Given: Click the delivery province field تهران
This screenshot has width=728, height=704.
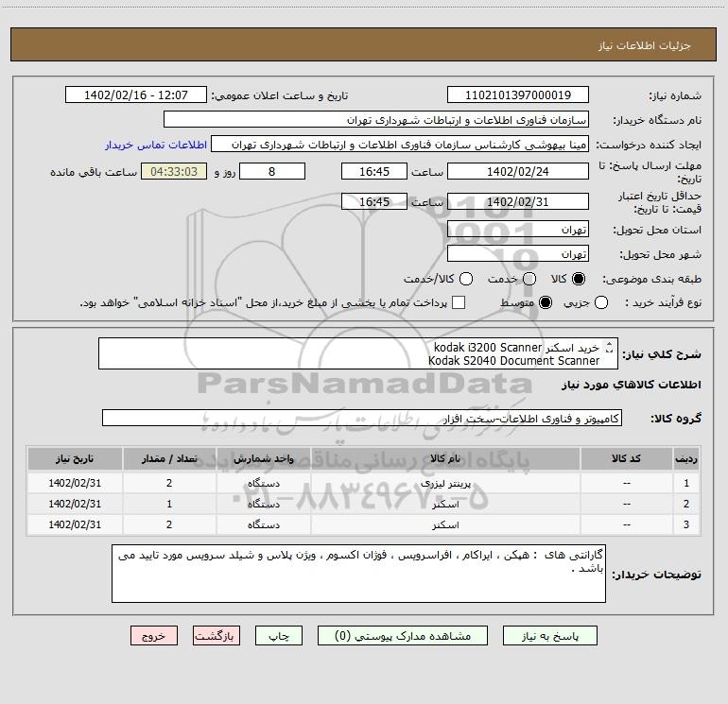Looking at the screenshot, I should [518, 230].
